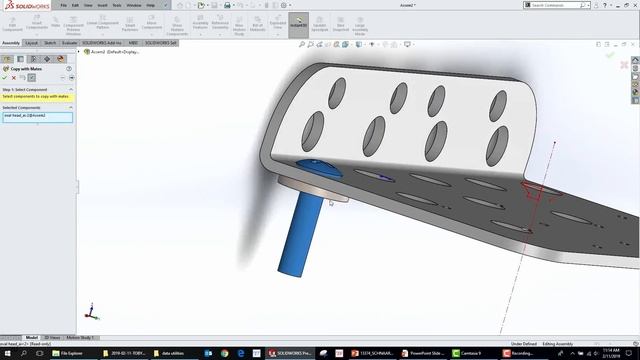640x360 pixels.
Task: Open help for Copy with Mates
Action: pyautogui.click(x=69, y=69)
